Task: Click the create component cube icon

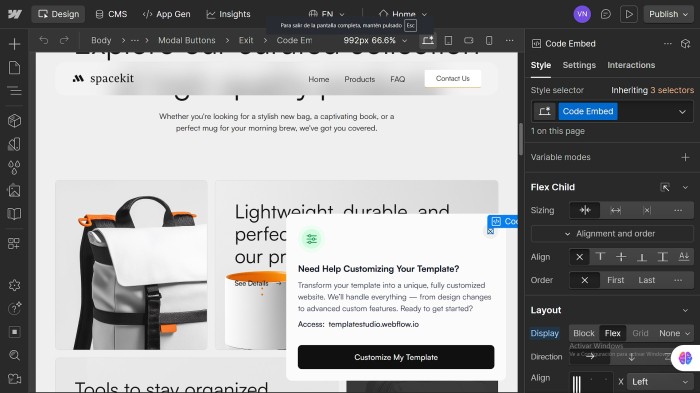Action: coord(685,44)
